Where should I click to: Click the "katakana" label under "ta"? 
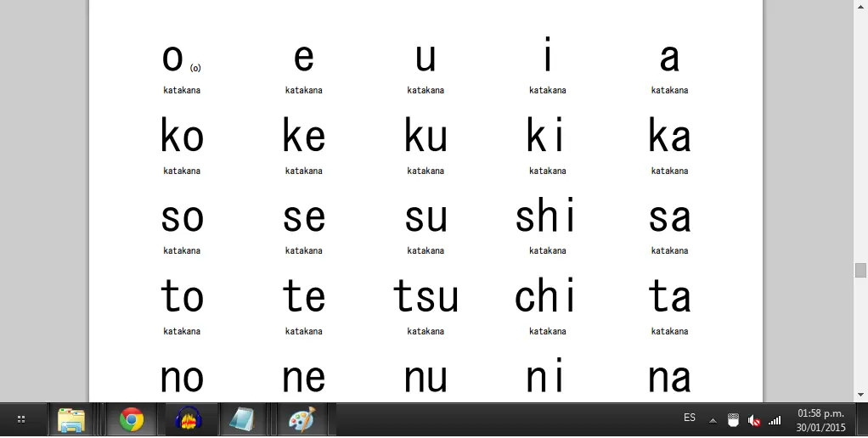pos(669,331)
